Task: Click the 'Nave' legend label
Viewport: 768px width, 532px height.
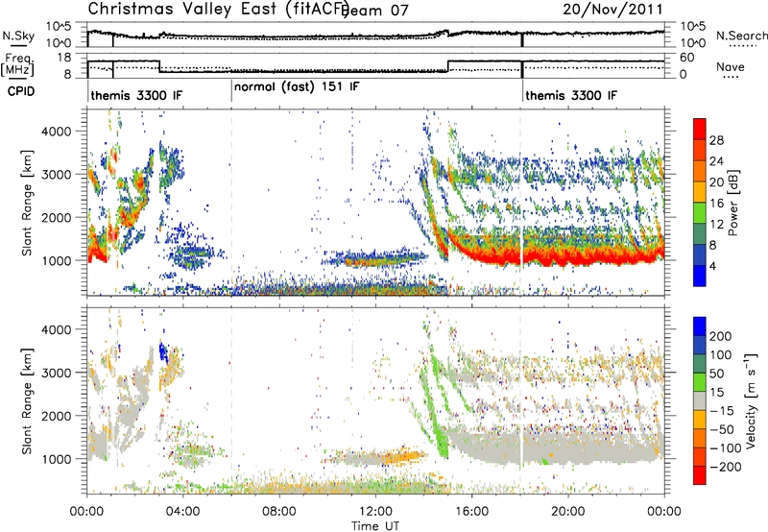Action: click(731, 67)
